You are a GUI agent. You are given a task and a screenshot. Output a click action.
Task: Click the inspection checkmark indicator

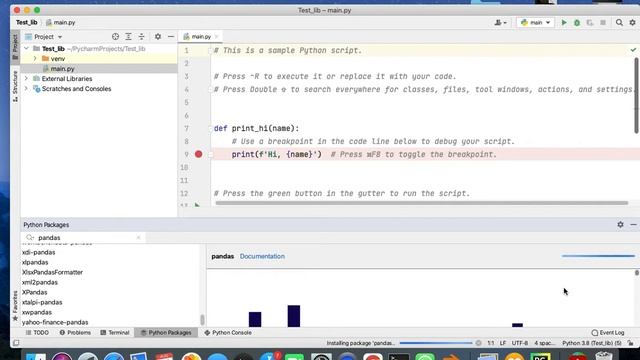pos(633,50)
